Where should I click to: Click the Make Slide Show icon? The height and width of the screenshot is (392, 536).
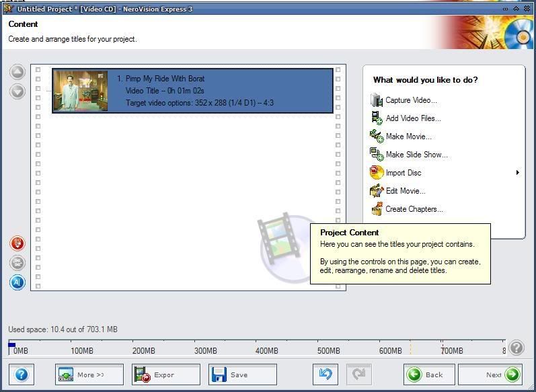pos(377,155)
